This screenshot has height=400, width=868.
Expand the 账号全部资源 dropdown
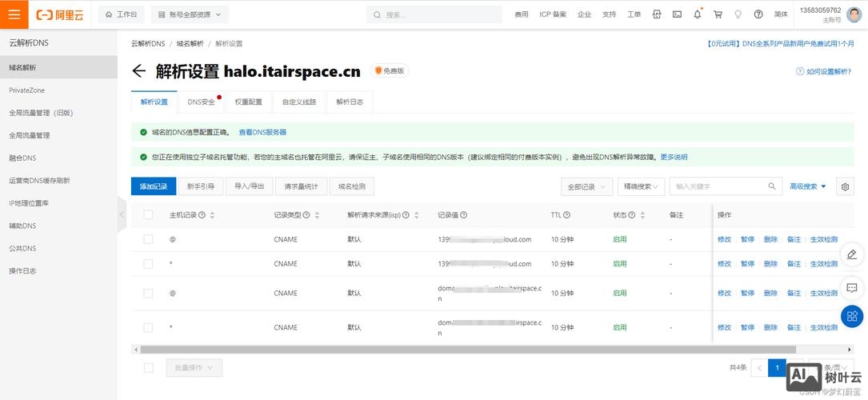tap(190, 14)
